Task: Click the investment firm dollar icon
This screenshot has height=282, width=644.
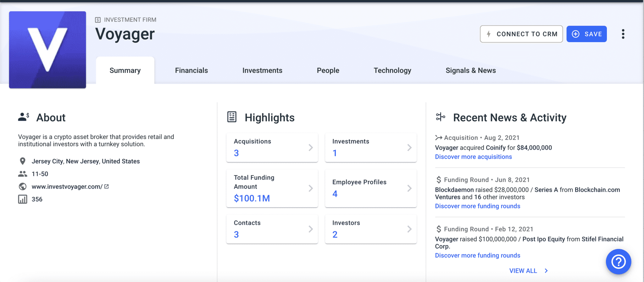Action: (98, 20)
